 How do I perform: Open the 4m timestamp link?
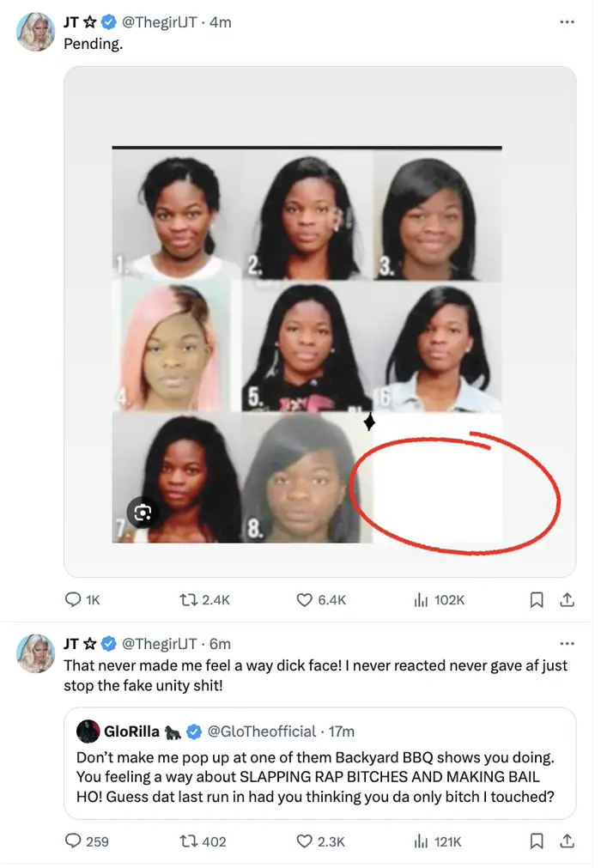coord(221,22)
